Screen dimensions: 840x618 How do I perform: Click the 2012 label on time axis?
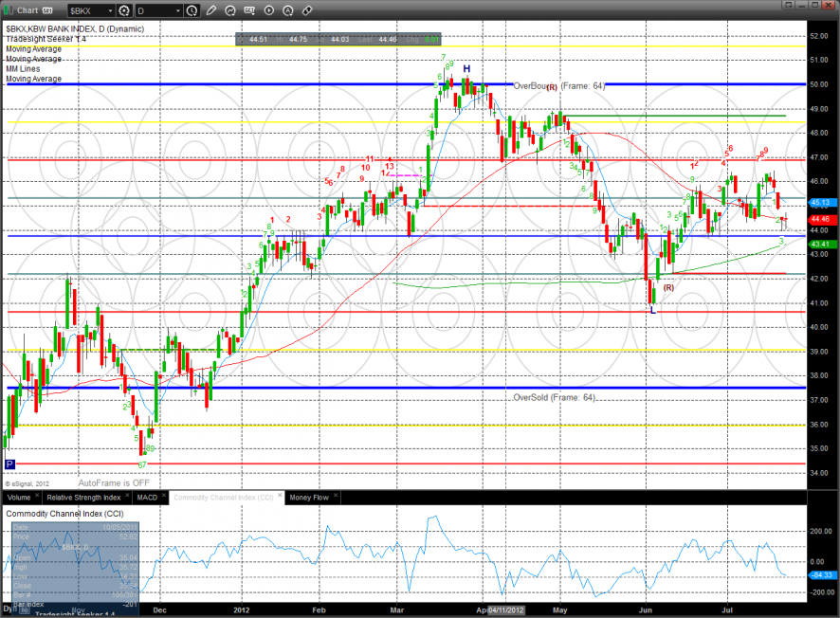(242, 610)
